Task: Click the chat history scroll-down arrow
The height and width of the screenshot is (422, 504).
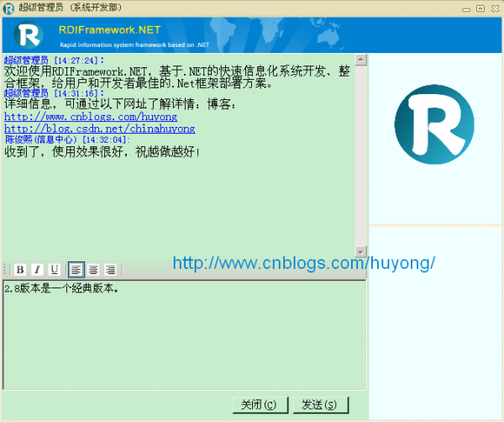Action: [360, 252]
